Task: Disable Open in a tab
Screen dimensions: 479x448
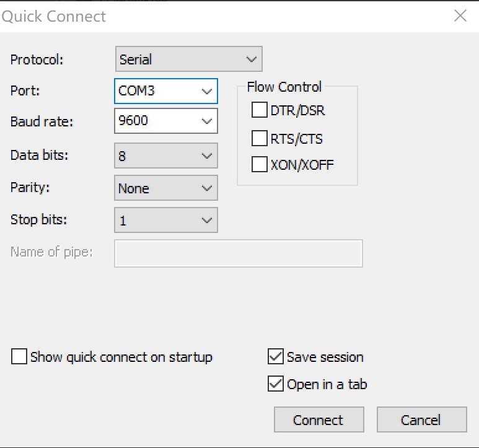Action: (276, 384)
